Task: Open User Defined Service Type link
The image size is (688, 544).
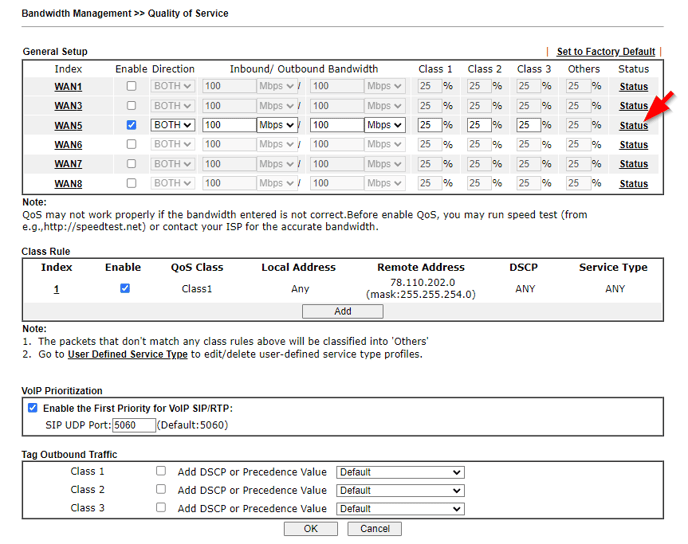Action: tap(127, 354)
